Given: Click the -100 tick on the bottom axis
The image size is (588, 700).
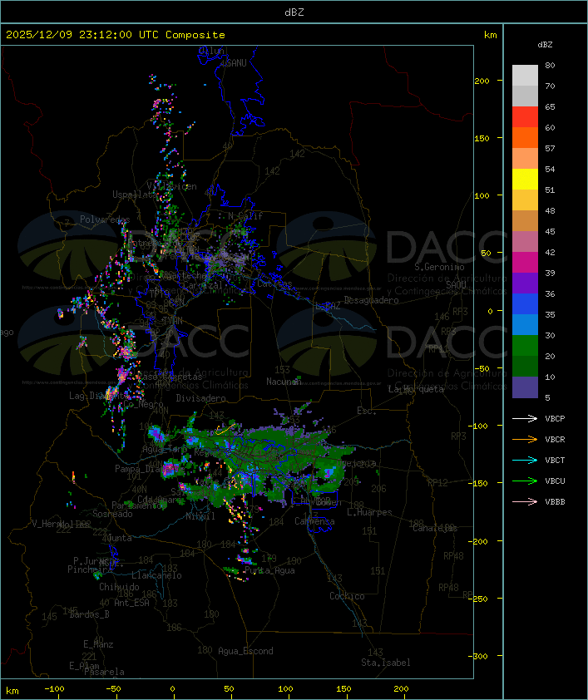Looking at the screenshot, I should click(x=54, y=689).
